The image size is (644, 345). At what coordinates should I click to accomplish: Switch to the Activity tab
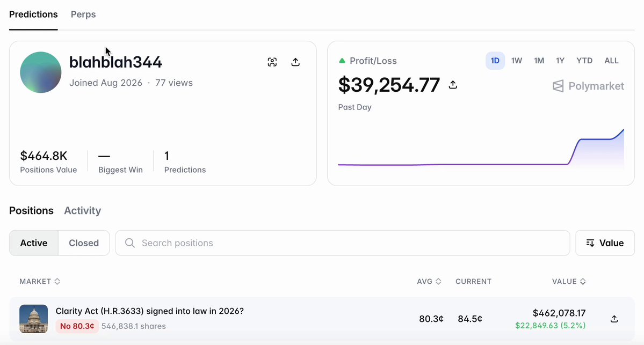click(x=83, y=210)
